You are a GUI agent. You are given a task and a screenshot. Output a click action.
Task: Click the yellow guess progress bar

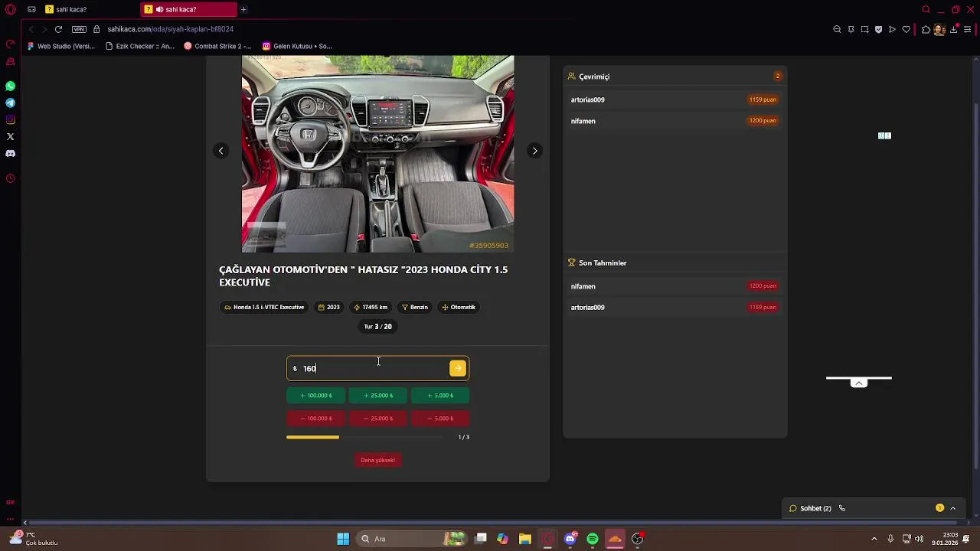pos(312,437)
